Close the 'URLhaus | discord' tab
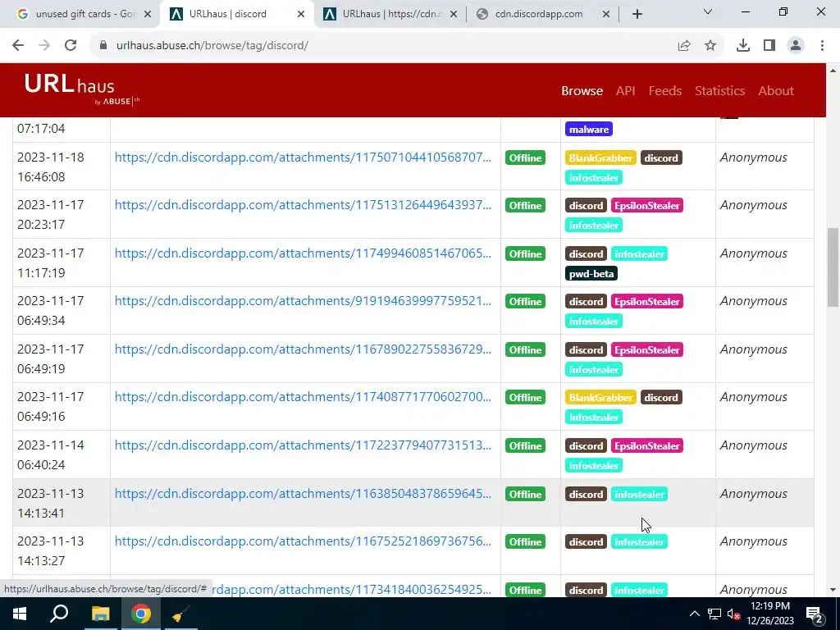 (301, 14)
